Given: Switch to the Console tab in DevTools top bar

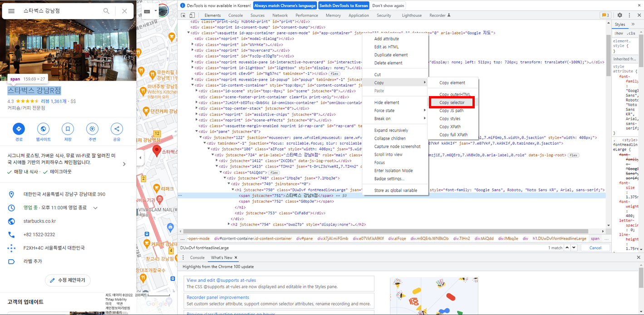Looking at the screenshot, I should [x=236, y=15].
